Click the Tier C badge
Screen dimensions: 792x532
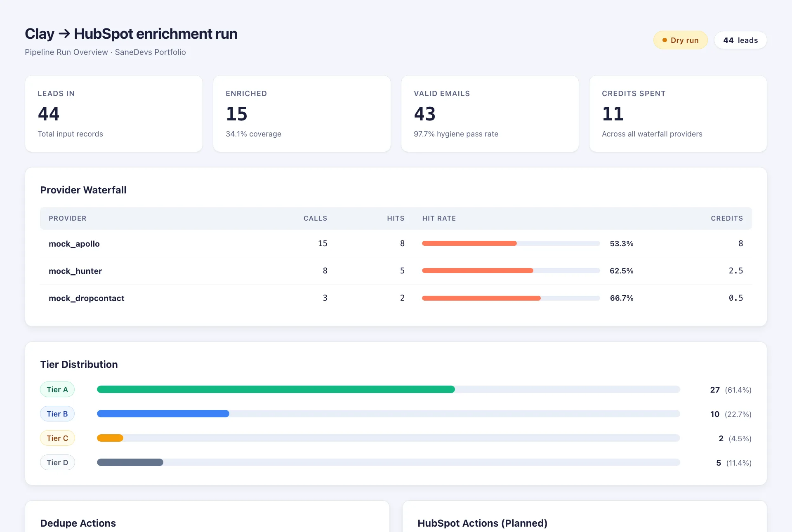pyautogui.click(x=57, y=438)
